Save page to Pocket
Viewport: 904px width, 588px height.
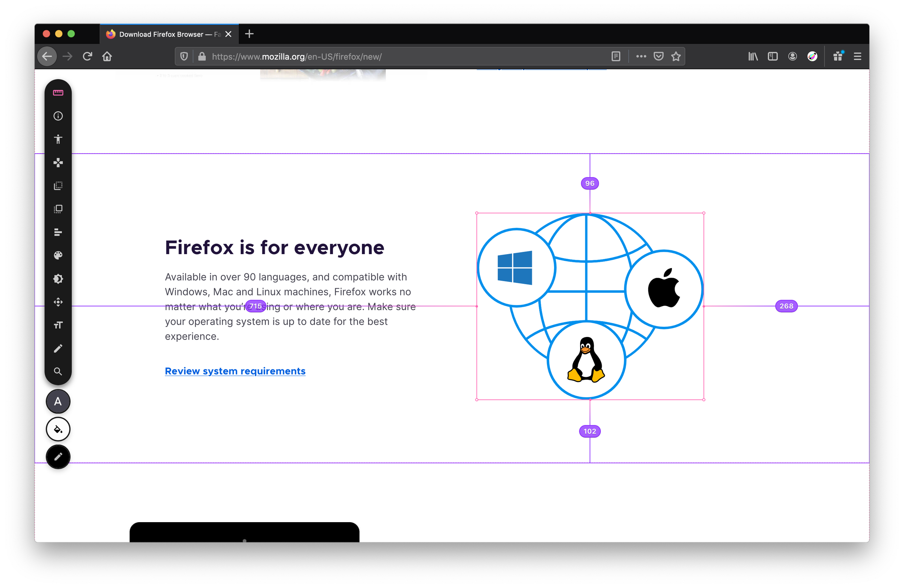[x=659, y=56]
